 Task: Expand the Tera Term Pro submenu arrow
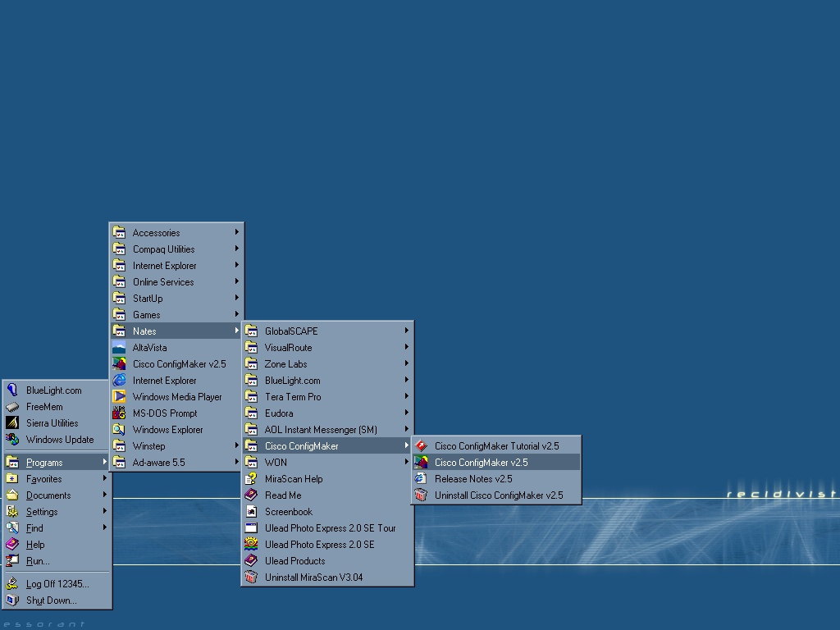pos(407,397)
